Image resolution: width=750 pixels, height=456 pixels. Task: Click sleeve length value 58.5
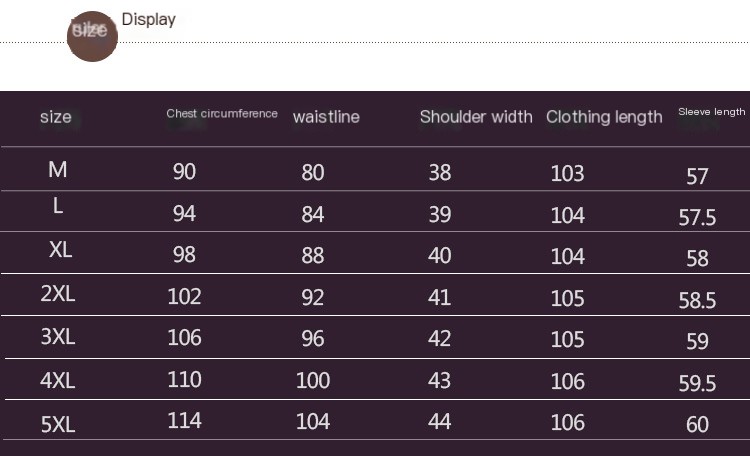tap(697, 300)
